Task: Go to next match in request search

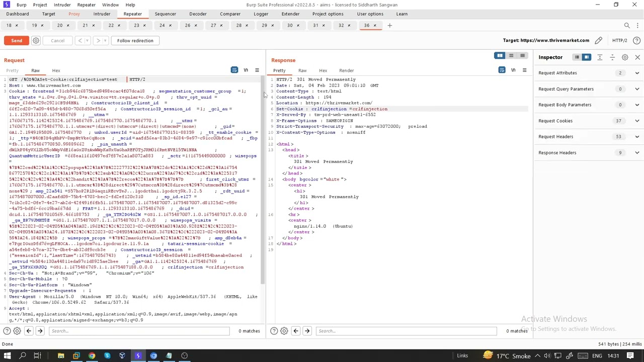Action: click(40, 331)
